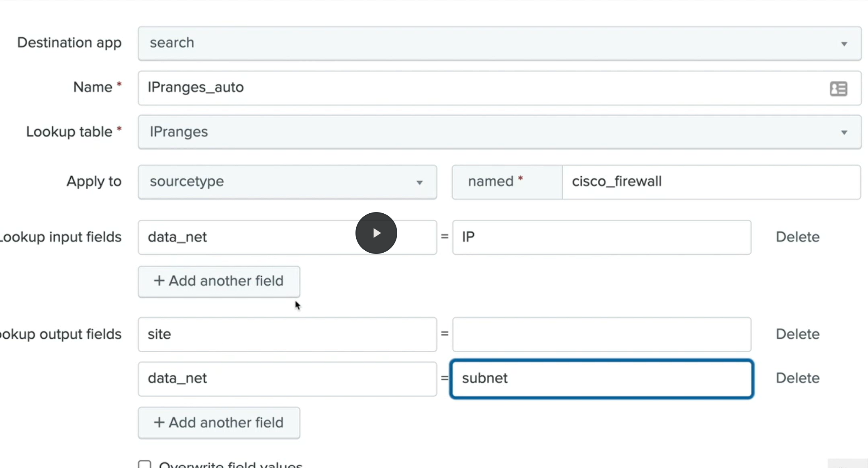Focus the named field containing cisco_firewall
This screenshot has width=868, height=468.
tap(710, 182)
